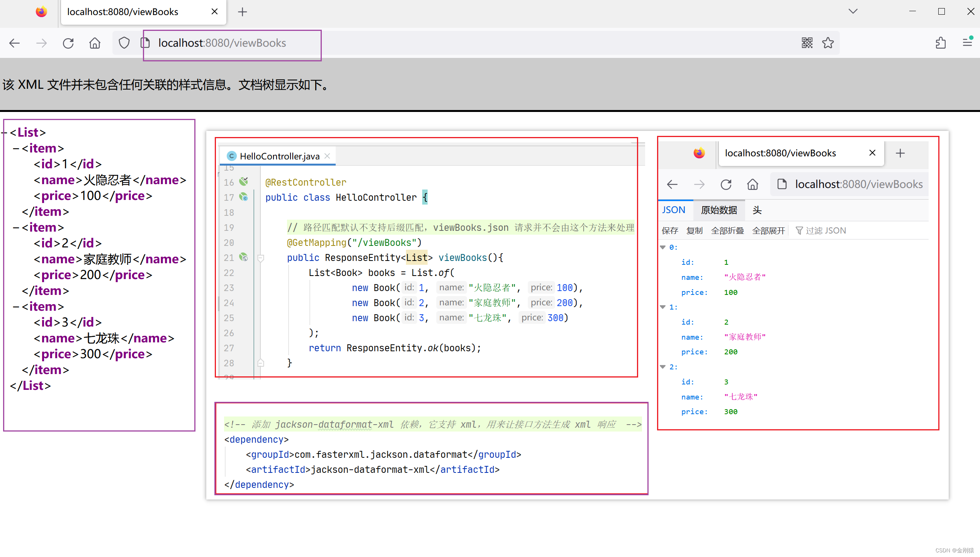Click the name element 家庭教师
The image size is (980, 557).
[110, 259]
